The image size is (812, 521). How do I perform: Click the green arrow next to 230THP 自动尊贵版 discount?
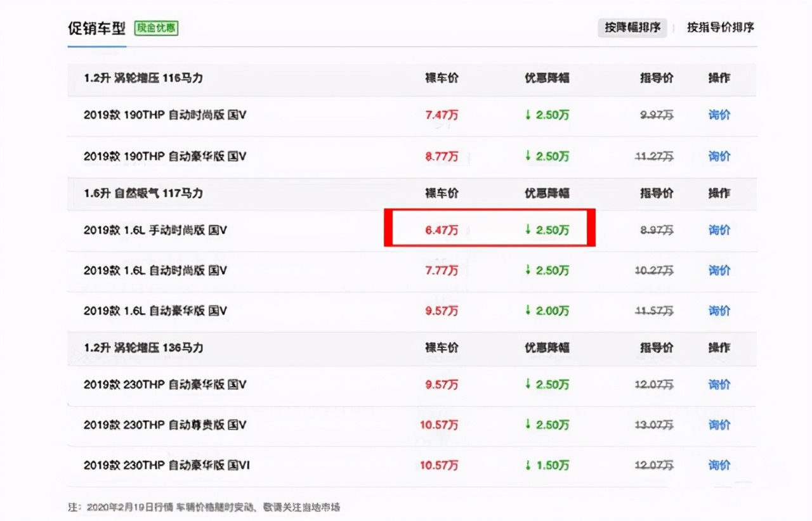pos(528,425)
